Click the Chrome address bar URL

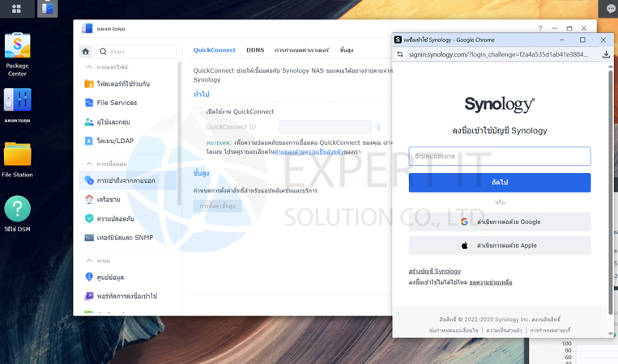click(499, 54)
